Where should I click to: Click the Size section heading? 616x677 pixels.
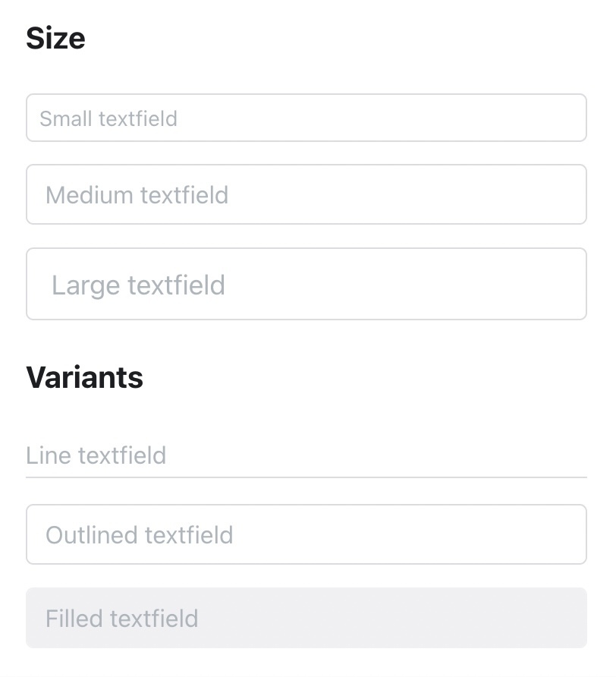tap(55, 37)
